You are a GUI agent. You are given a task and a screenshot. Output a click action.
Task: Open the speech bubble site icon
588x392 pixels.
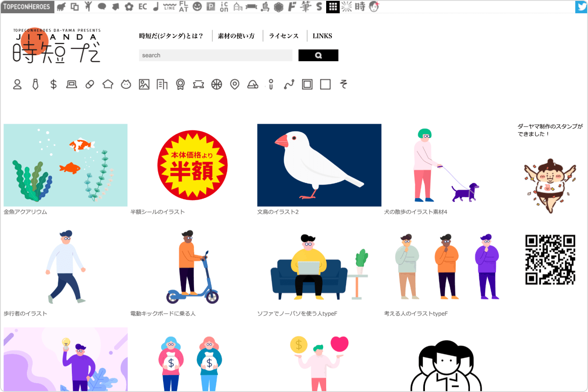(102, 7)
